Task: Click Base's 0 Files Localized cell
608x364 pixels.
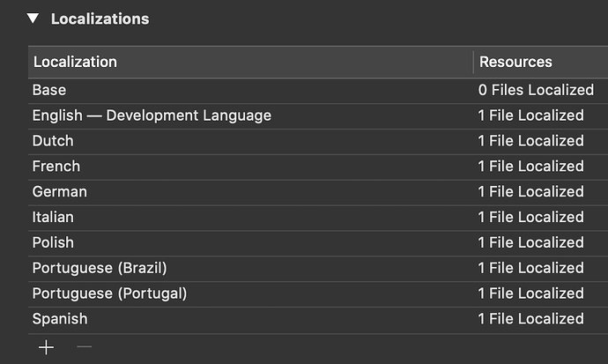Action: [x=536, y=90]
